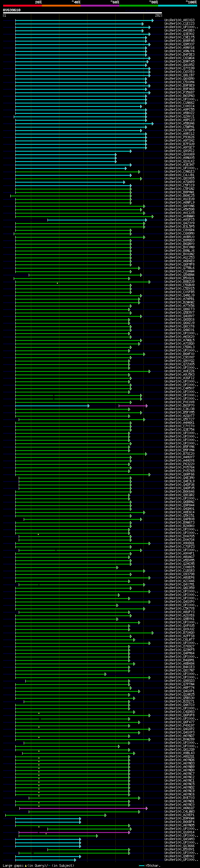
Task: Open hit UniRef100_Q9SMI2
Action: [x=179, y=151]
